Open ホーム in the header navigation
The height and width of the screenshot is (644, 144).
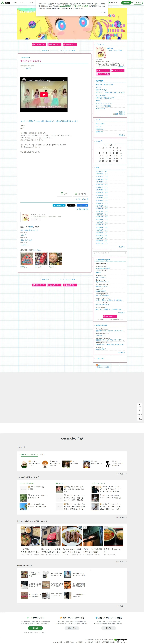point(15,3)
